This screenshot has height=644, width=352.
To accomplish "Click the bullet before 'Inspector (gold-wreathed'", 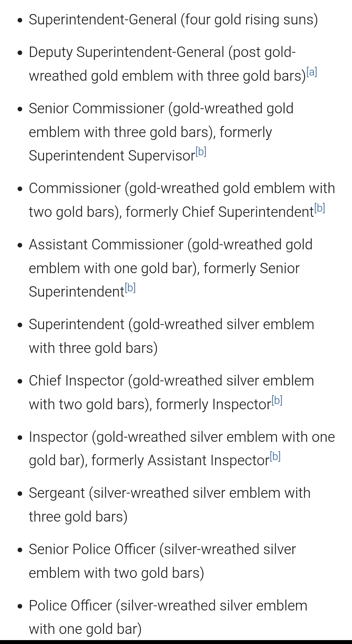I will pyautogui.click(x=21, y=438).
